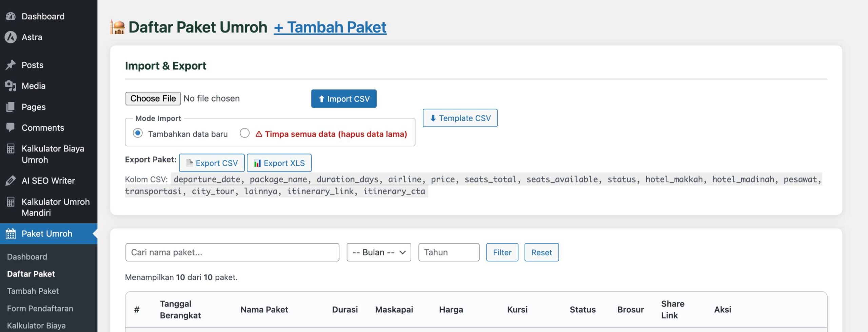Click the Status column header
The image size is (868, 332).
[583, 310]
